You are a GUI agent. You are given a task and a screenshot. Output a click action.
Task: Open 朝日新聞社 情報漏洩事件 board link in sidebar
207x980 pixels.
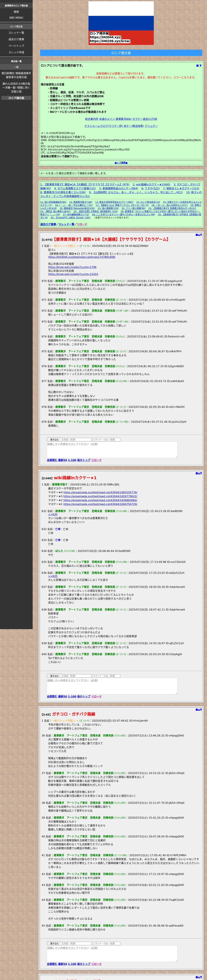[x=16, y=75]
